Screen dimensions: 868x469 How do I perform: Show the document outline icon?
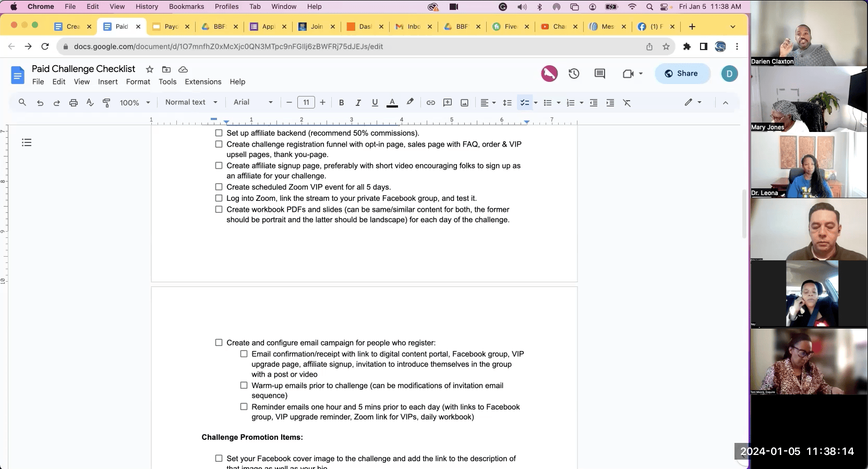pos(27,142)
